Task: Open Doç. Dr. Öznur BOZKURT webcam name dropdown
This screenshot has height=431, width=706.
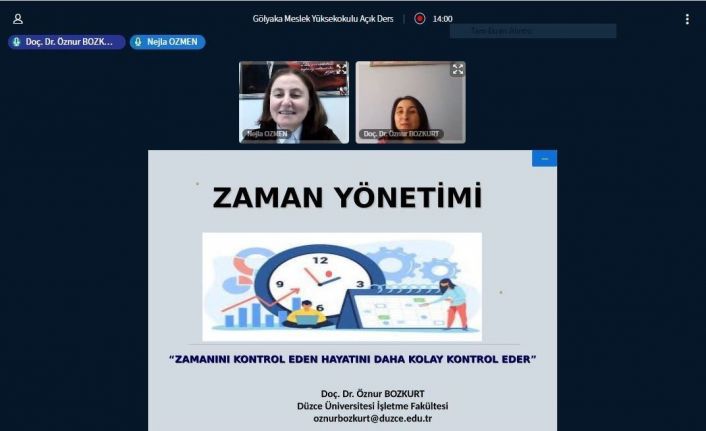Action: point(400,133)
